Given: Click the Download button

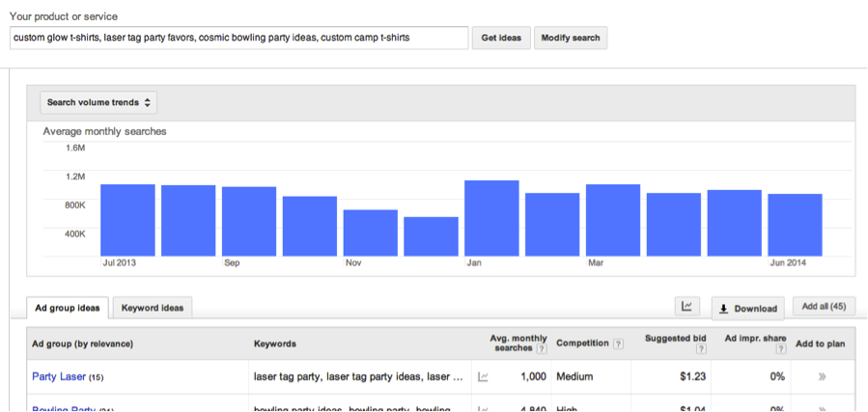Looking at the screenshot, I should pyautogui.click(x=748, y=309).
